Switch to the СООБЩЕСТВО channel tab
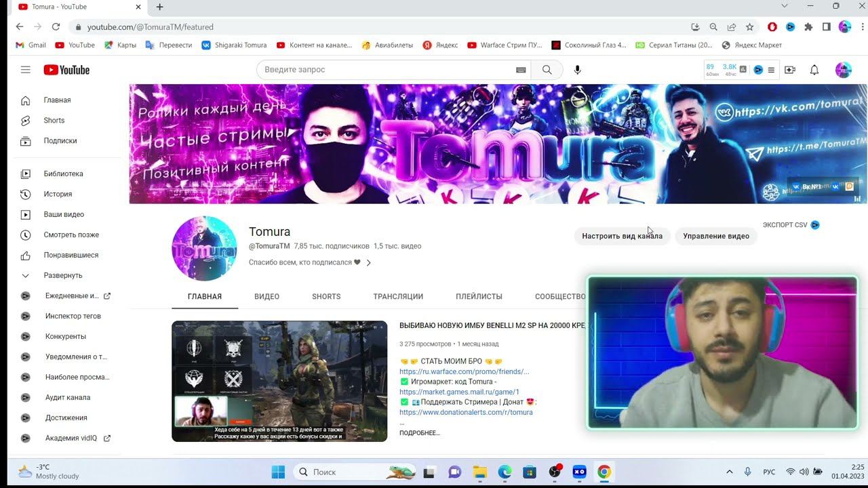Screen dimensions: 868x488 (560, 296)
